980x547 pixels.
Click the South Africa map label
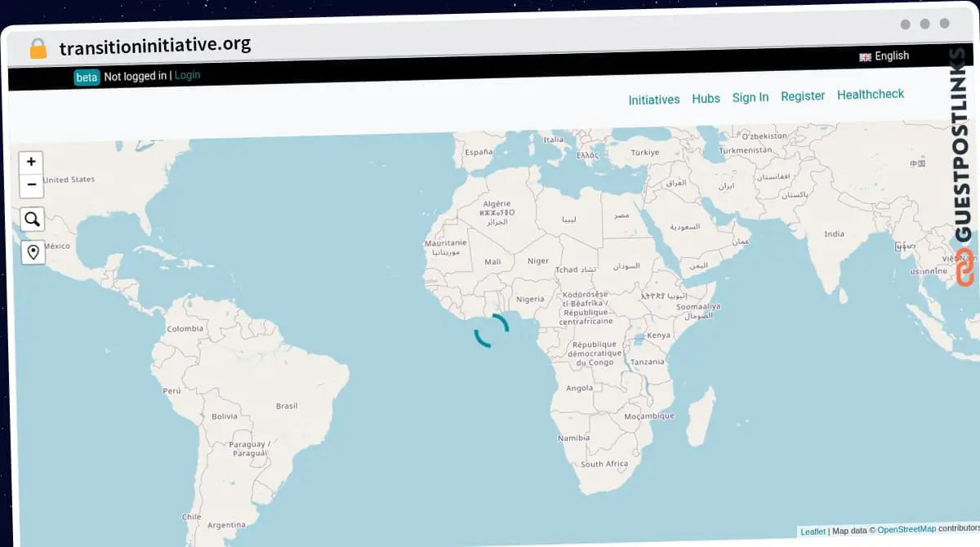click(x=604, y=464)
